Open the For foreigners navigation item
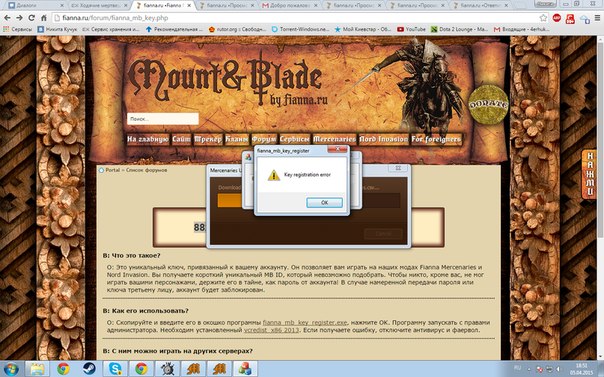 [x=436, y=139]
